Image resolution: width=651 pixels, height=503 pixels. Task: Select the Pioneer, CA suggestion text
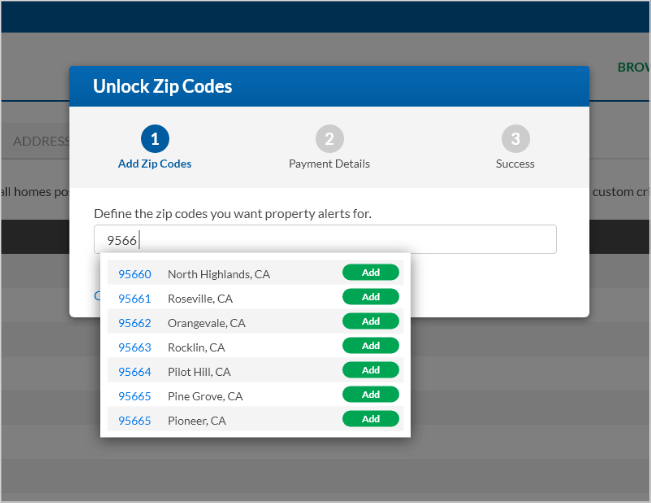point(197,421)
